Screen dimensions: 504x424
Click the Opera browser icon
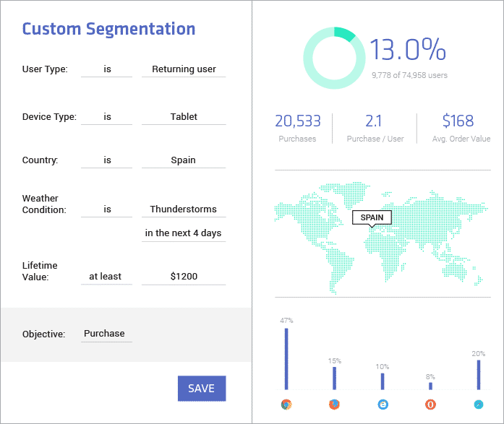pyautogui.click(x=430, y=404)
